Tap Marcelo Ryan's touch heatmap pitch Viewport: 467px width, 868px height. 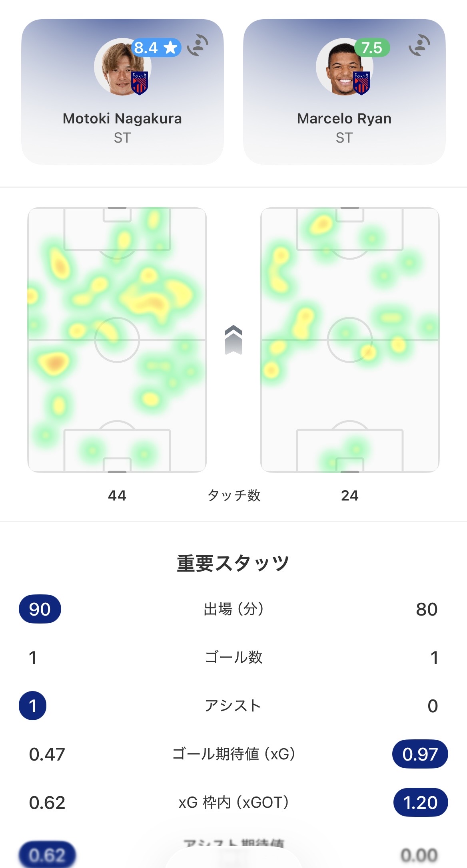(350, 340)
